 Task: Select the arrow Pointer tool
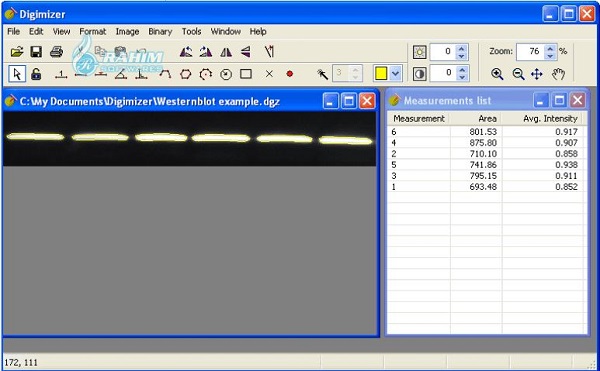[x=17, y=74]
